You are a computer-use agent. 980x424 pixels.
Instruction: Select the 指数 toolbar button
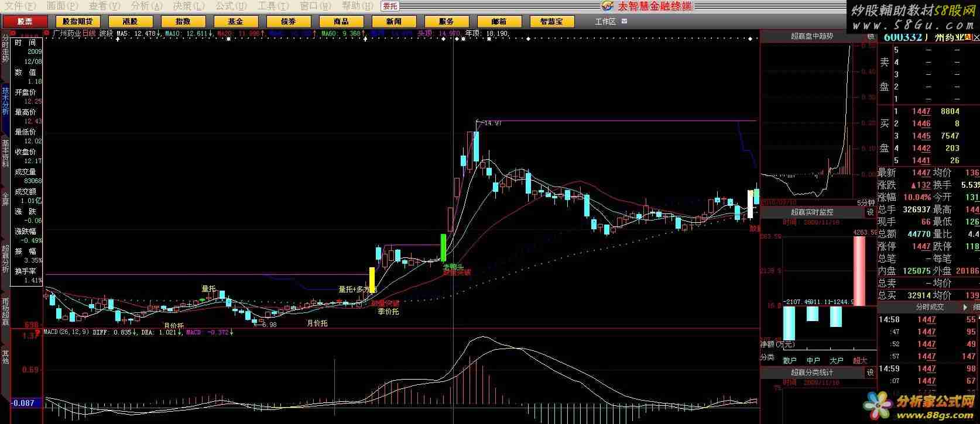click(183, 21)
